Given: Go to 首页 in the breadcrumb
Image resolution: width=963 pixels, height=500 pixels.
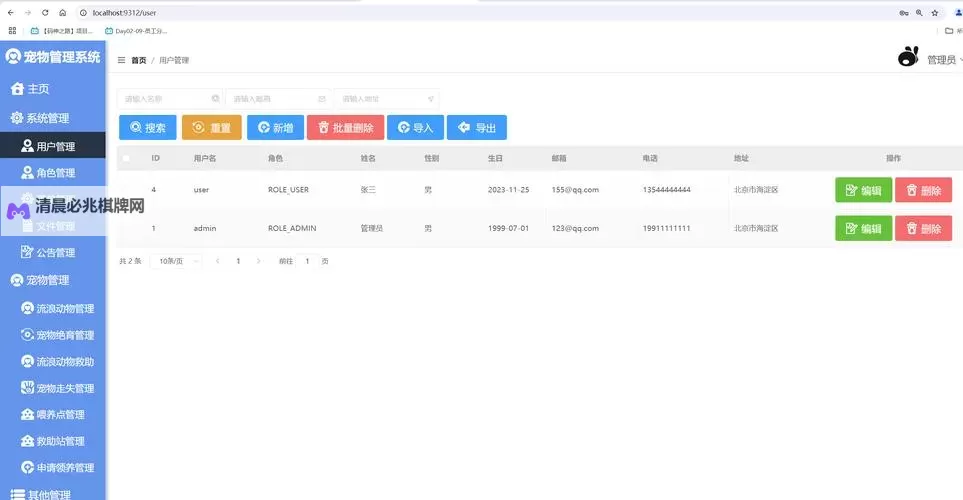Looking at the screenshot, I should pyautogui.click(x=139, y=60).
